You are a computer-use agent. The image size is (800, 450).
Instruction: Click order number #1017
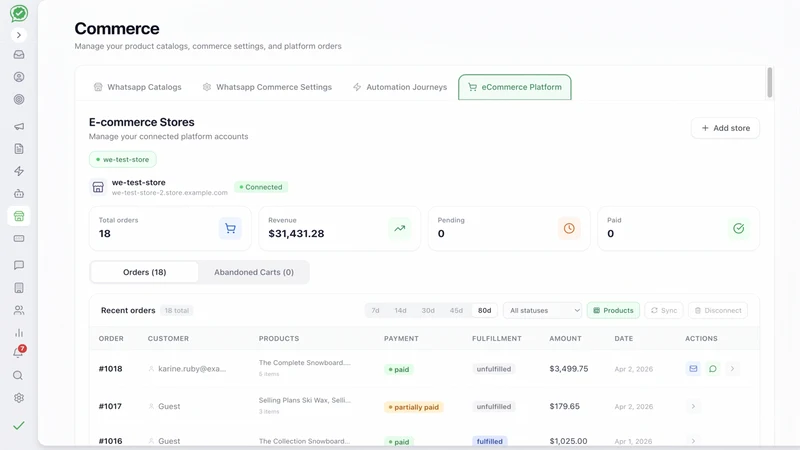pyautogui.click(x=110, y=407)
